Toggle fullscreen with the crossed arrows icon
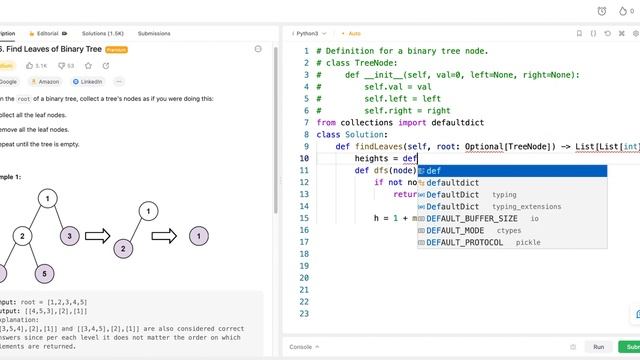Screen dimensions: 640x360 [x=622, y=33]
